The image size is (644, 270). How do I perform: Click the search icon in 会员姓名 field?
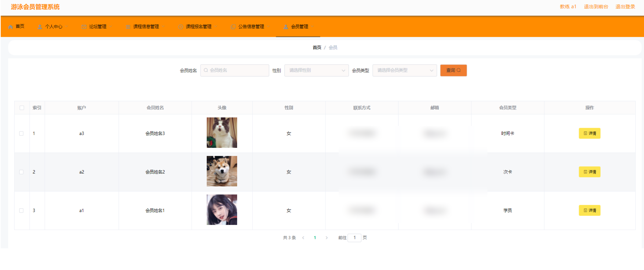206,70
